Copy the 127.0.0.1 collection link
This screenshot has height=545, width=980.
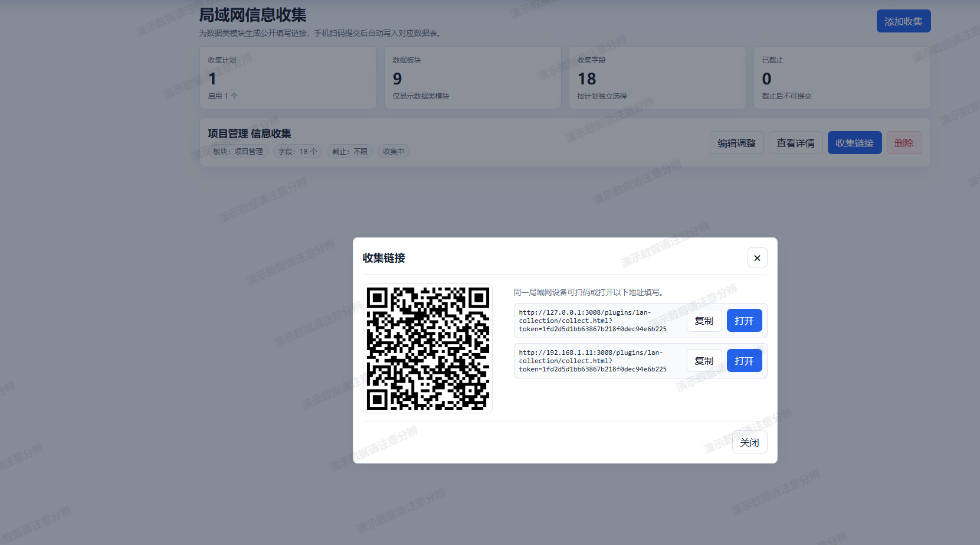coord(704,321)
